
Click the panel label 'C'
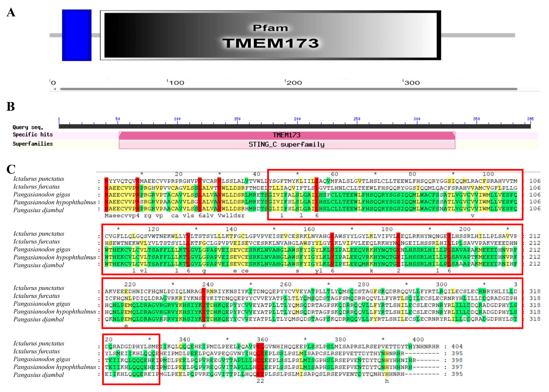11,169
